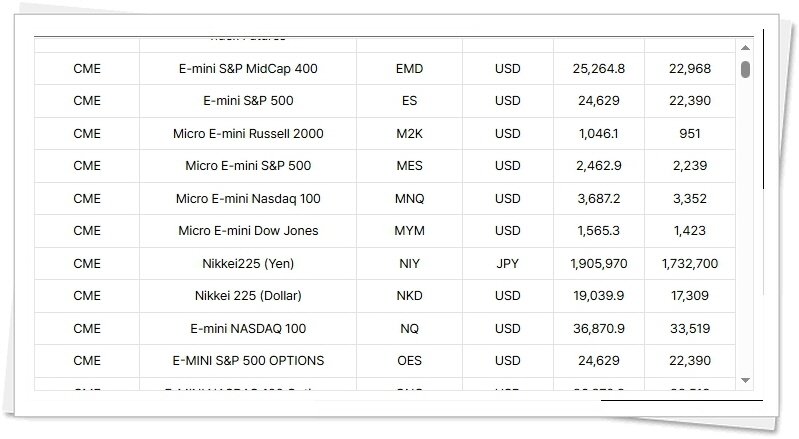This screenshot has width=799, height=439.
Task: Click the EMD symbol cell
Action: pyautogui.click(x=409, y=69)
